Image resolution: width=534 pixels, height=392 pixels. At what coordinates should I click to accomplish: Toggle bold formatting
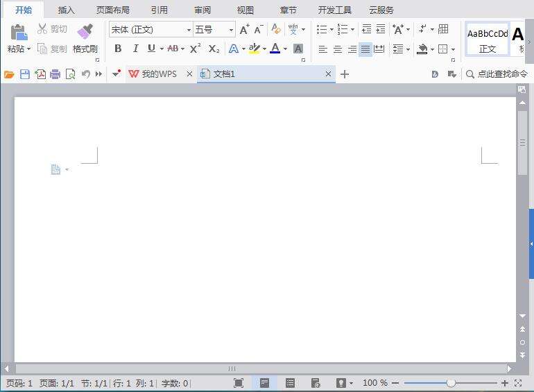(118, 49)
